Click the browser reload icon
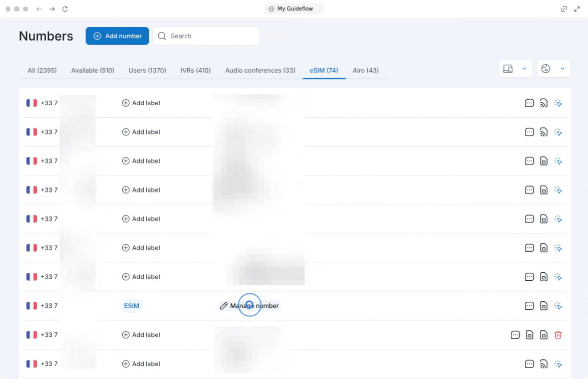 pos(65,9)
